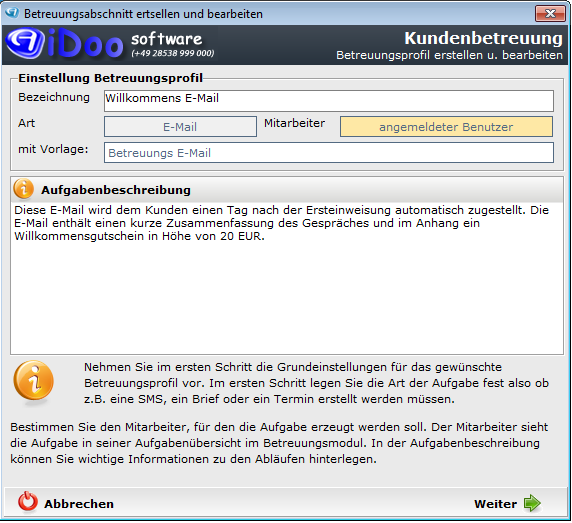Click the Kundenbetreuung header title
Viewport: 572px width, 523px height.
click(483, 38)
